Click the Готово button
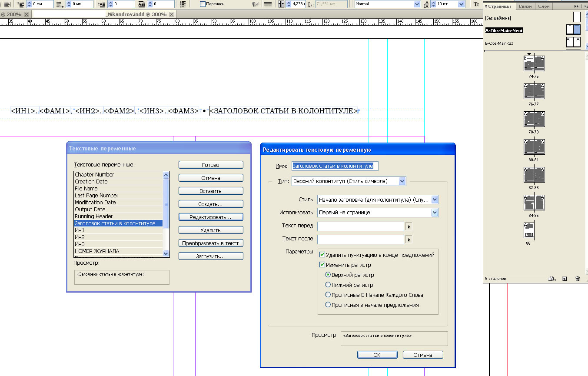Screen dimensions: 588x376 [x=211, y=165]
